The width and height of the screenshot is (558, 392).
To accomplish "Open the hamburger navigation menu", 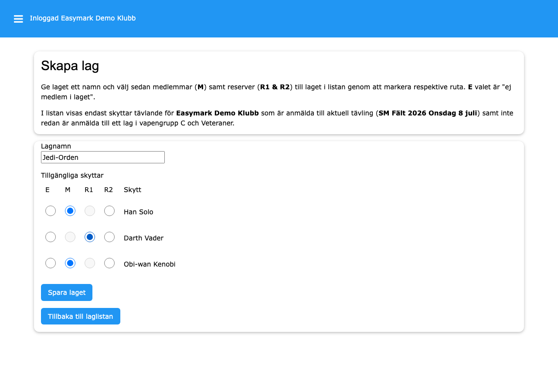I will click(18, 19).
